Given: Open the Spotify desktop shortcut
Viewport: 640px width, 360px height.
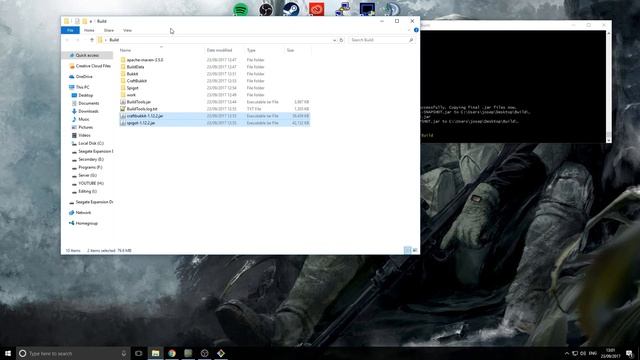Looking at the screenshot, I should click(x=240, y=9).
